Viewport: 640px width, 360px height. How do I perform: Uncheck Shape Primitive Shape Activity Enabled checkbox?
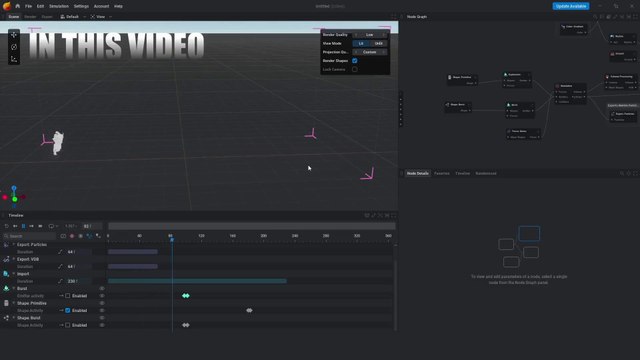(68, 311)
